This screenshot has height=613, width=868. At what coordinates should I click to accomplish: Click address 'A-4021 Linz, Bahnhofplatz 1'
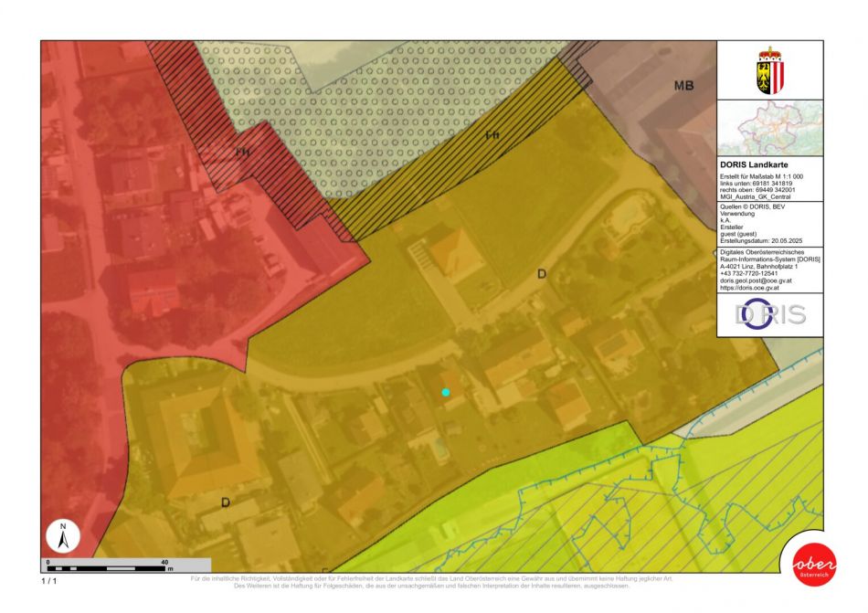(x=758, y=267)
